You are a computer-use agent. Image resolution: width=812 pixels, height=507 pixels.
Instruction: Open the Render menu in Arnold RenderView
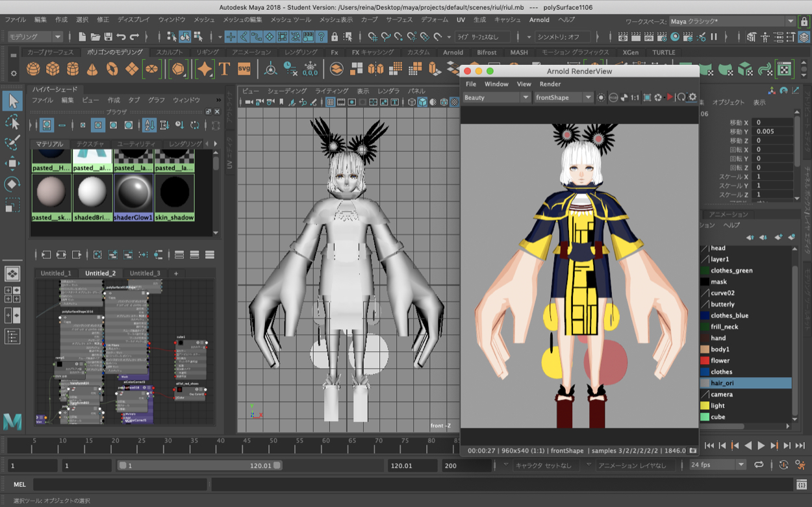[x=550, y=84]
